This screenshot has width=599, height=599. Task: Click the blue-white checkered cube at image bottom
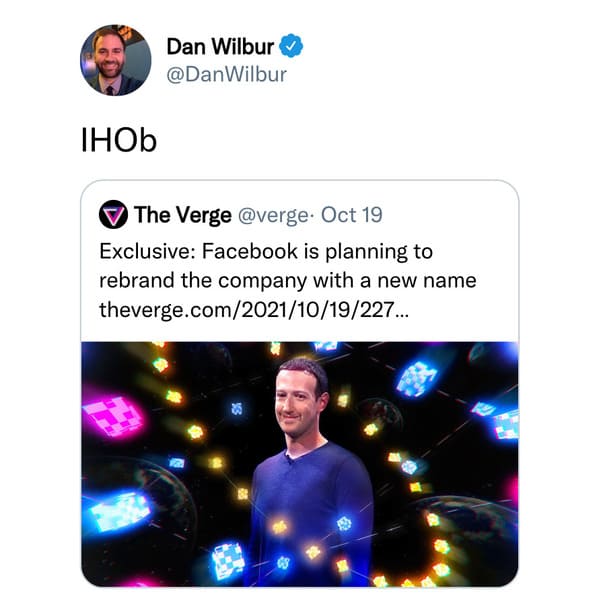(228, 560)
